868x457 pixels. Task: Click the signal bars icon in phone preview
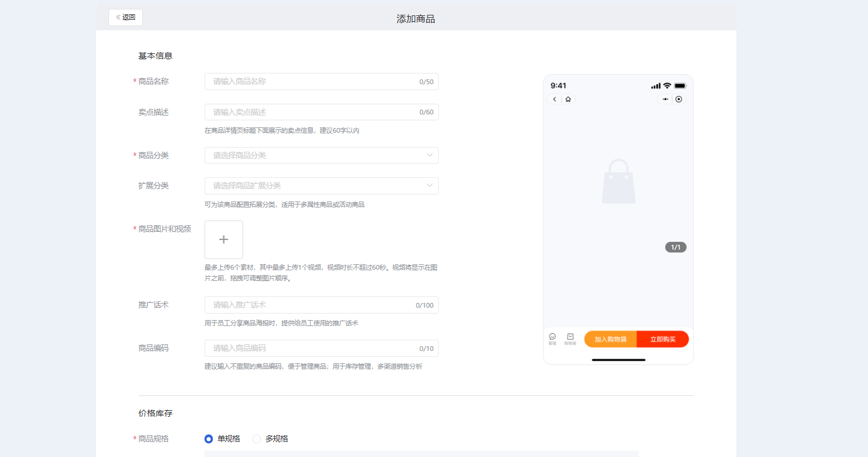[656, 86]
